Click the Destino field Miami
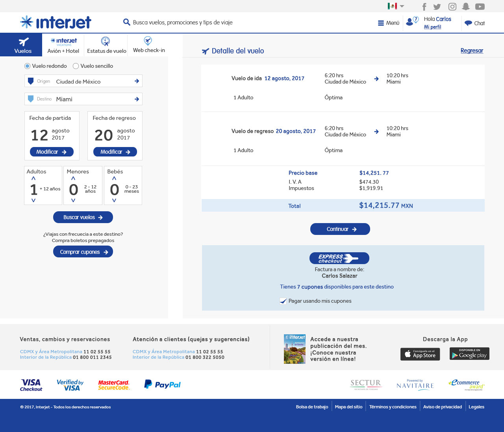The width and height of the screenshot is (504, 432). click(x=83, y=99)
